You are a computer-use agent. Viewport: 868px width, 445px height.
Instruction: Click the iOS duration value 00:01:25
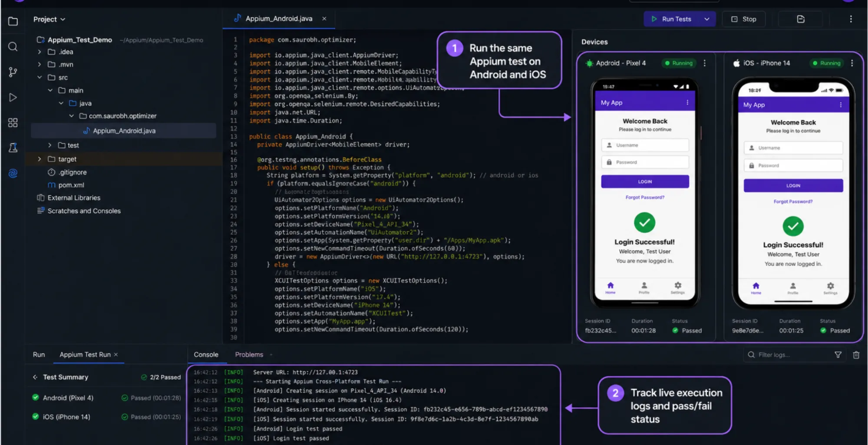(791, 330)
